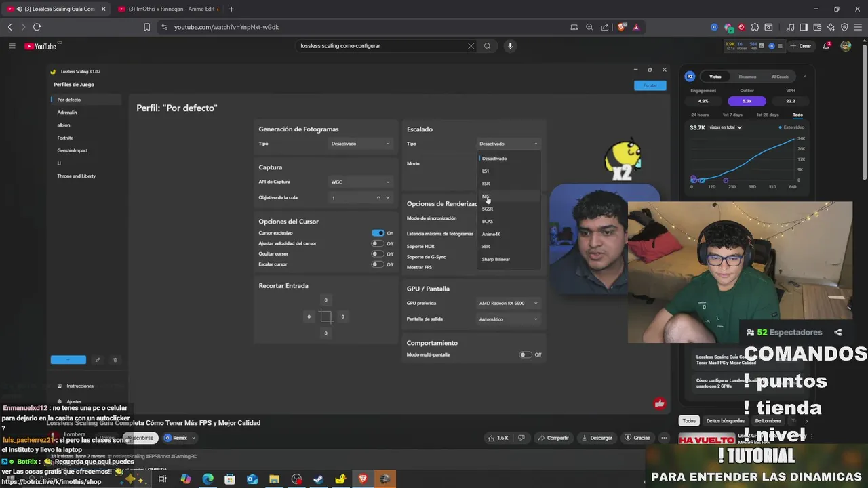Click the YouTube Crear button
The image size is (868, 488).
click(x=801, y=46)
